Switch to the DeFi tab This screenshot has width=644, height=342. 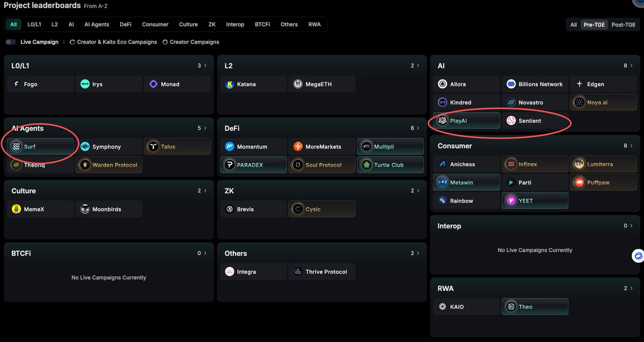(126, 25)
